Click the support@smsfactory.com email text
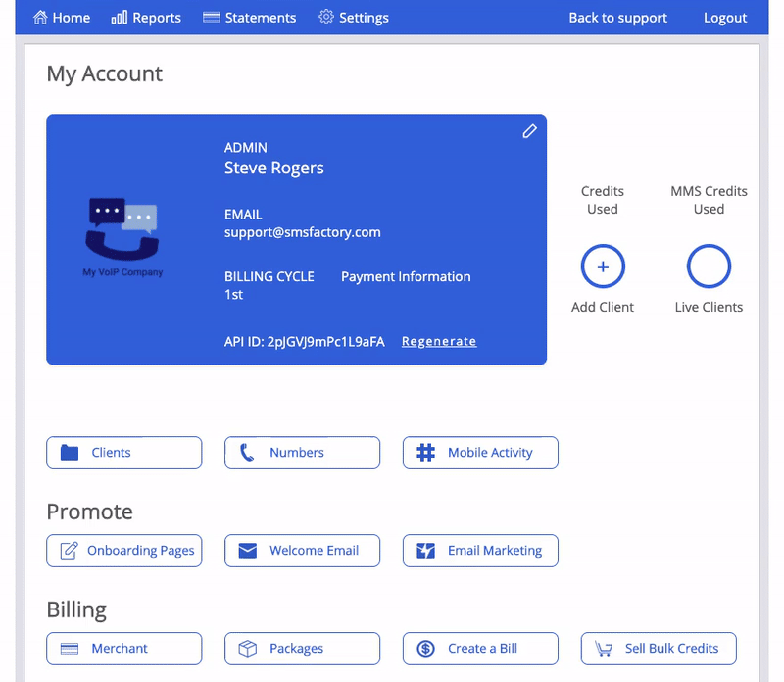The height and width of the screenshot is (682, 784). tap(303, 232)
